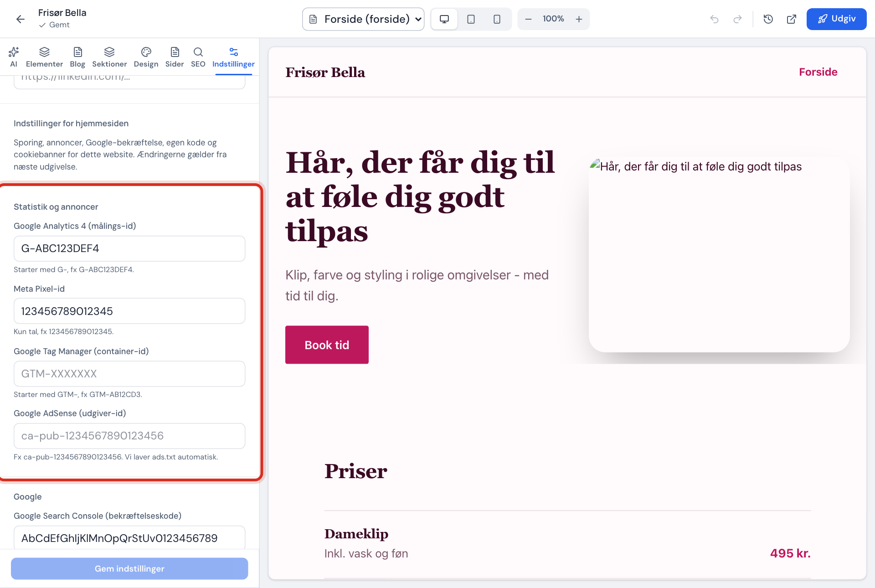This screenshot has height=588, width=875.
Task: Click the Forside nav link in preview
Action: pos(818,72)
